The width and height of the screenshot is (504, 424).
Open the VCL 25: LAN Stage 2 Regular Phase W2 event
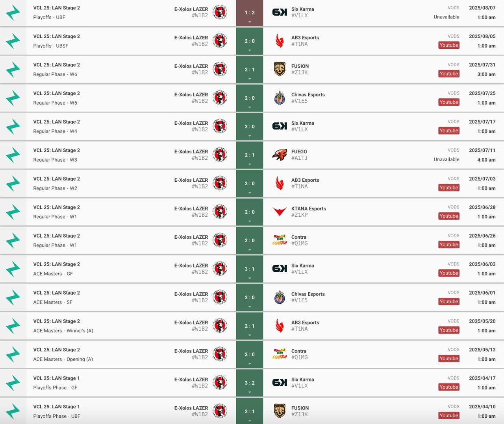tap(56, 179)
